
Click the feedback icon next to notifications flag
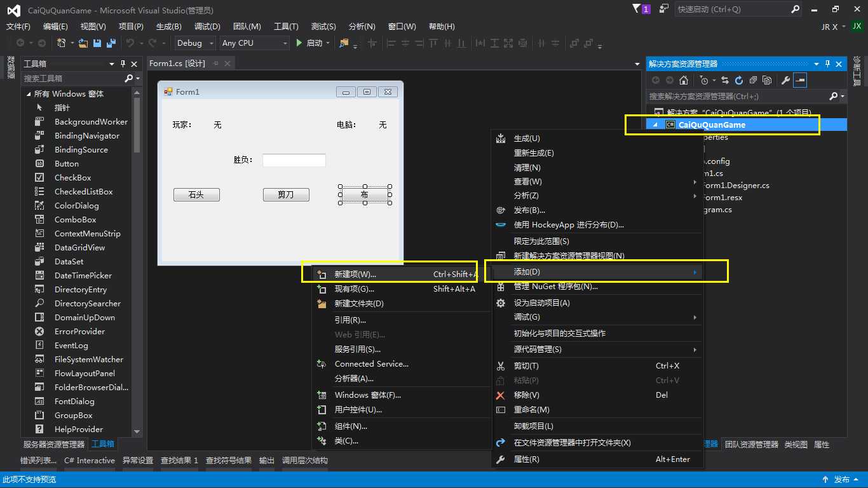pyautogui.click(x=664, y=9)
